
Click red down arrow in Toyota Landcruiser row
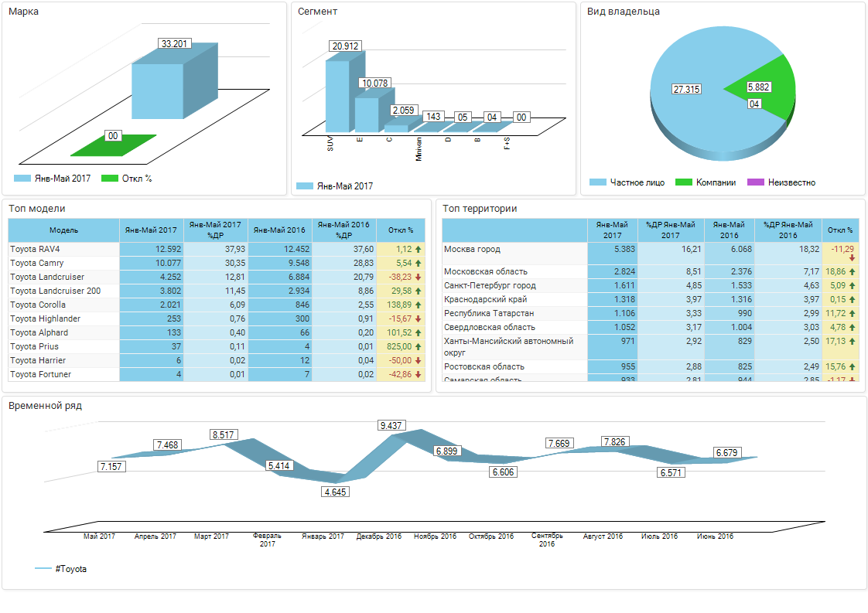(419, 278)
